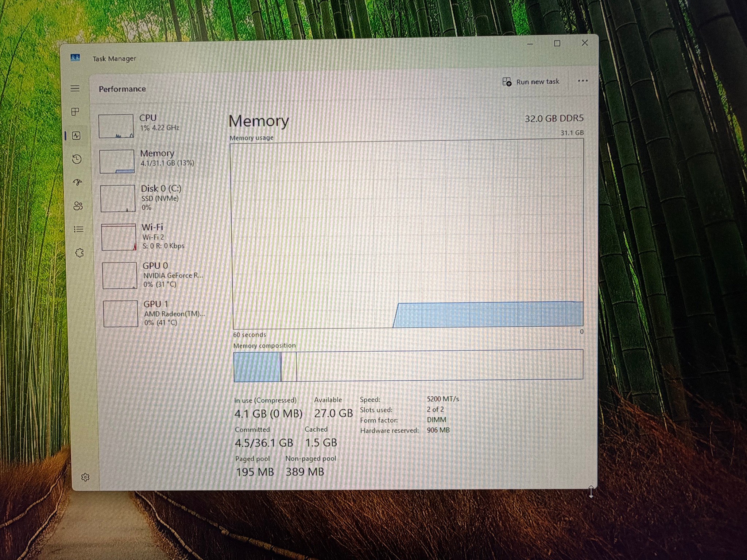
Task: Open the Startup apps icon
Action: 77,182
